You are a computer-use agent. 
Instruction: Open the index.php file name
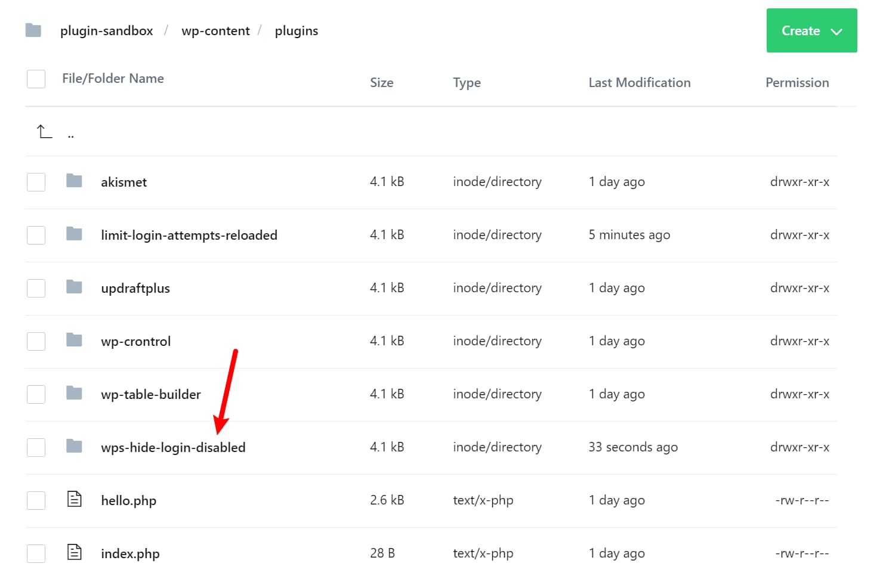point(130,554)
